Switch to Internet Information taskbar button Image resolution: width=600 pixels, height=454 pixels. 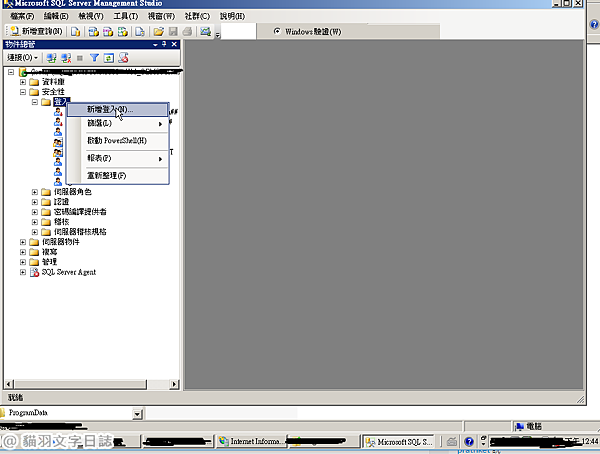[x=251, y=441]
